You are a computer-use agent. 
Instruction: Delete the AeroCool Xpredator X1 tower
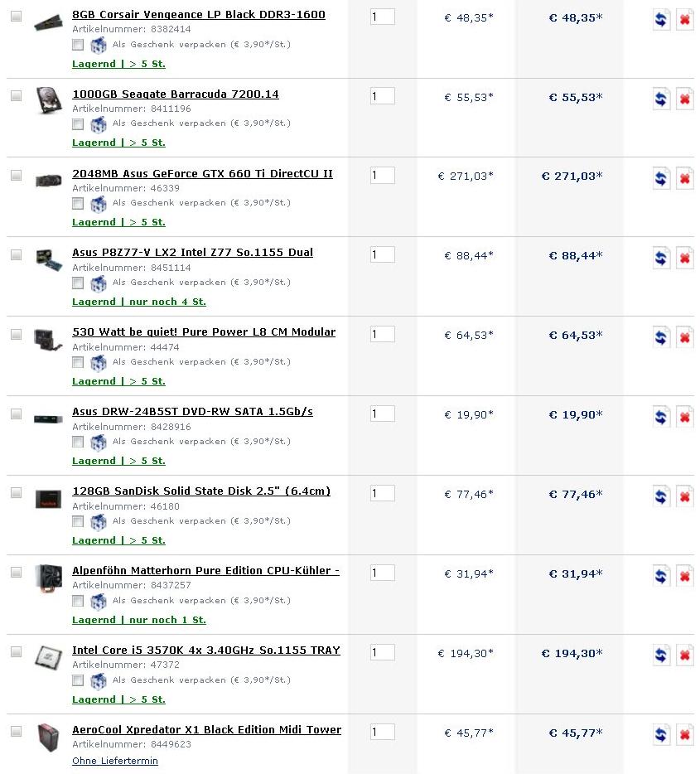[x=685, y=736]
